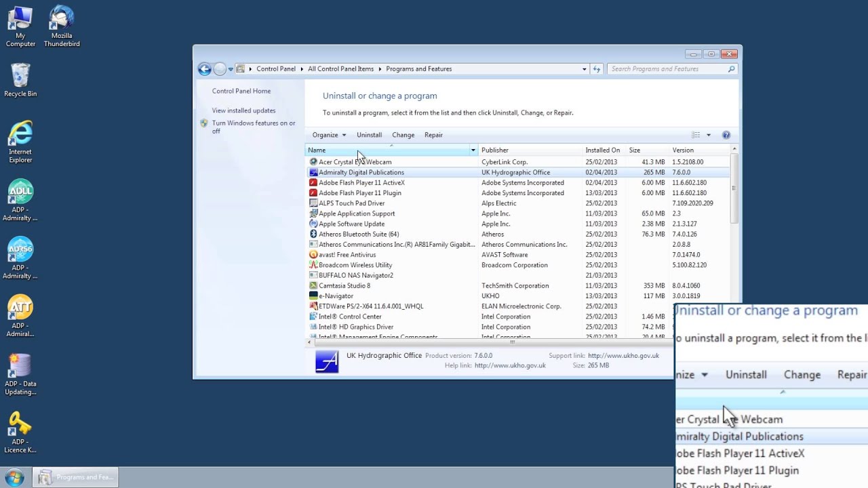This screenshot has height=488, width=868.
Task: Open the ADP - Licence key desktop shortcut
Action: tap(20, 432)
